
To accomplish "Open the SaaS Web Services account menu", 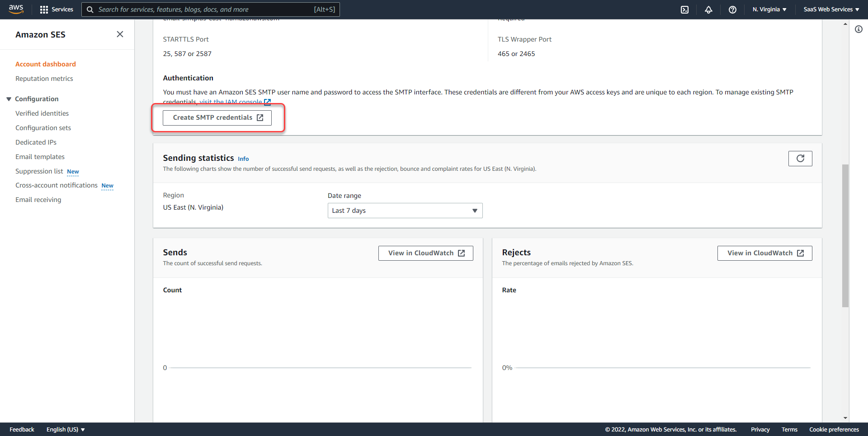I will point(831,9).
